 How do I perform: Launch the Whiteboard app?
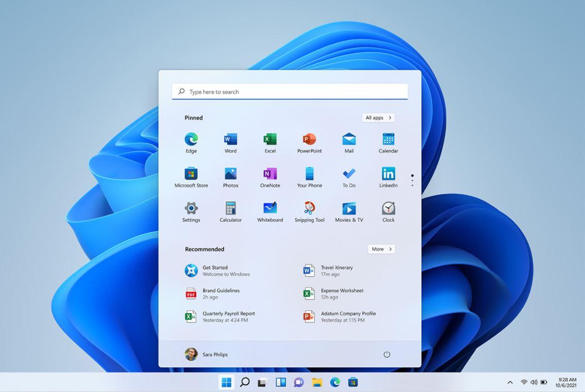pos(270,209)
